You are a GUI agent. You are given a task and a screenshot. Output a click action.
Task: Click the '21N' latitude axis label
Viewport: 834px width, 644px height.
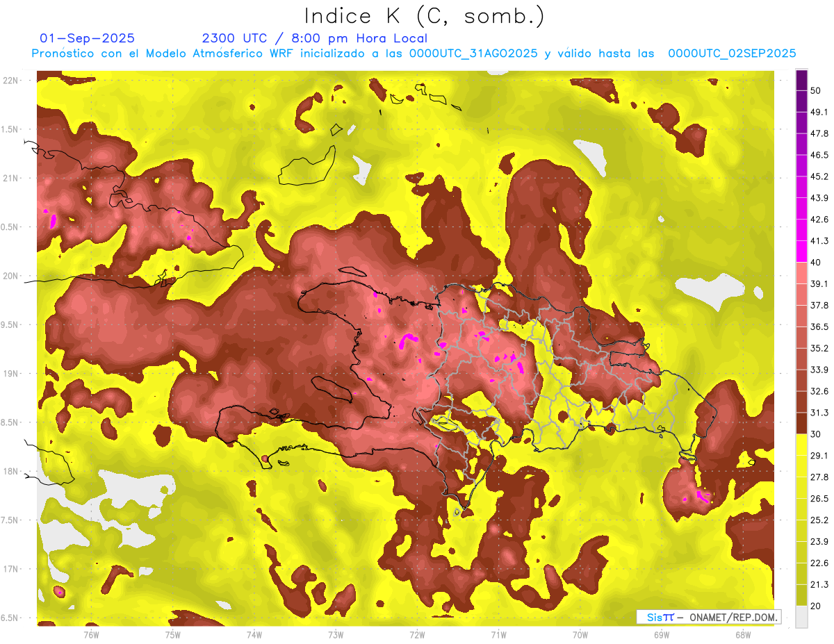(x=10, y=178)
